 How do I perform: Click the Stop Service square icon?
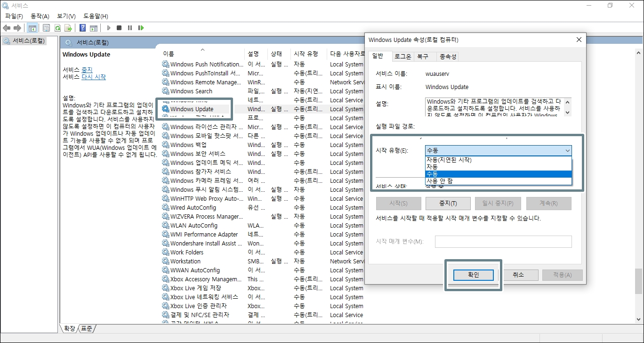point(119,28)
